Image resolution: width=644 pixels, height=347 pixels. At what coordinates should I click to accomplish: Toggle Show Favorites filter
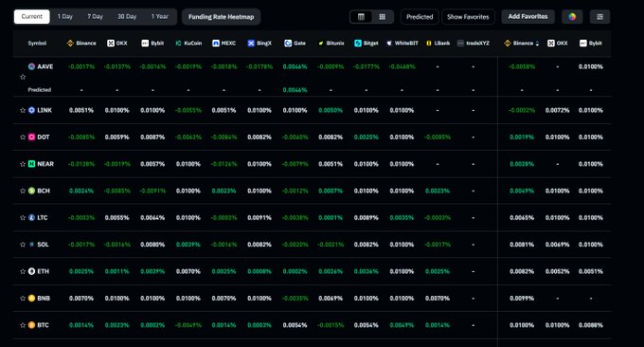(x=468, y=17)
